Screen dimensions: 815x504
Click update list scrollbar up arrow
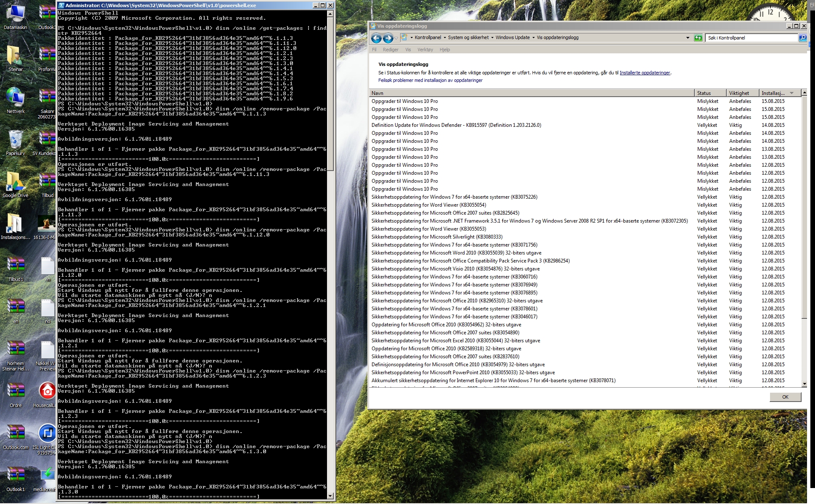804,92
